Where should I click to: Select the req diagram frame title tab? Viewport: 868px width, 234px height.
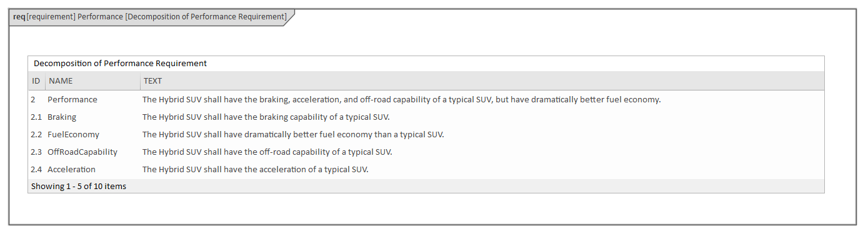tap(150, 17)
